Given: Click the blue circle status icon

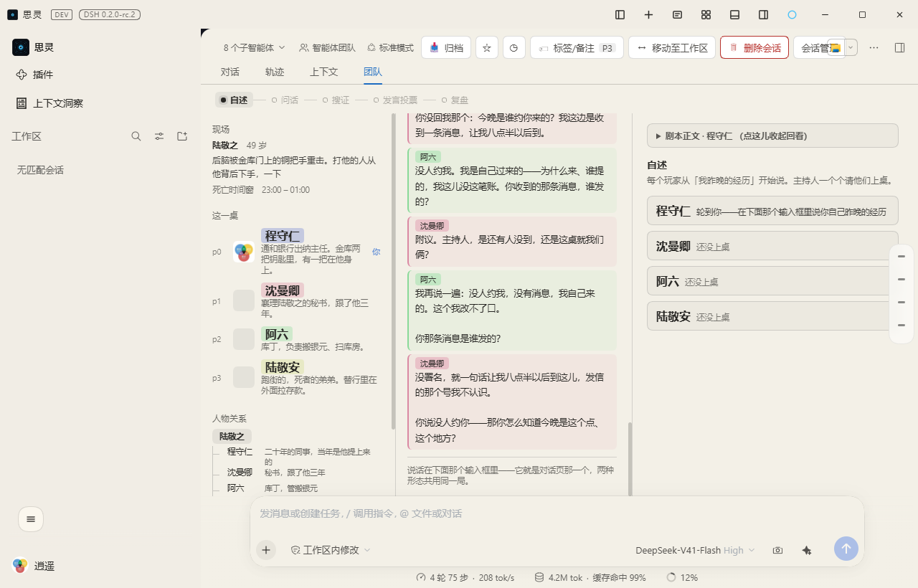Looking at the screenshot, I should 792,14.
